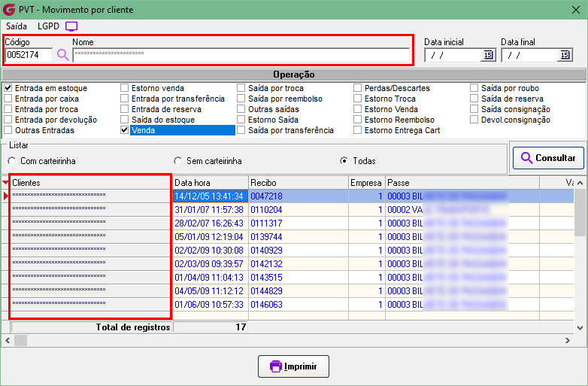Click recibo 0144829 cell
Screen dimensions: 588x386
coord(299,290)
